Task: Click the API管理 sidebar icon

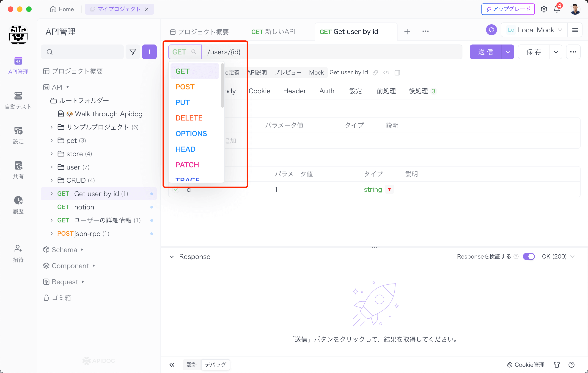Action: [18, 65]
